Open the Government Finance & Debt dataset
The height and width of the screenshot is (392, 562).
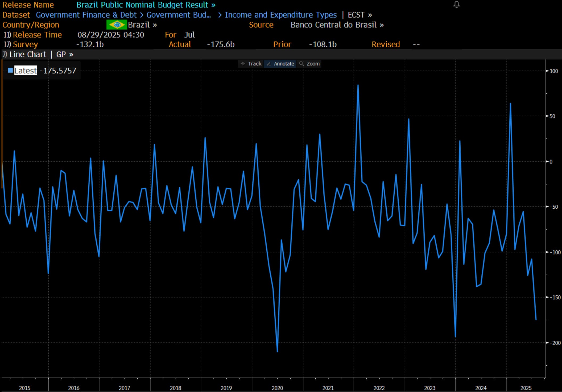click(x=86, y=15)
